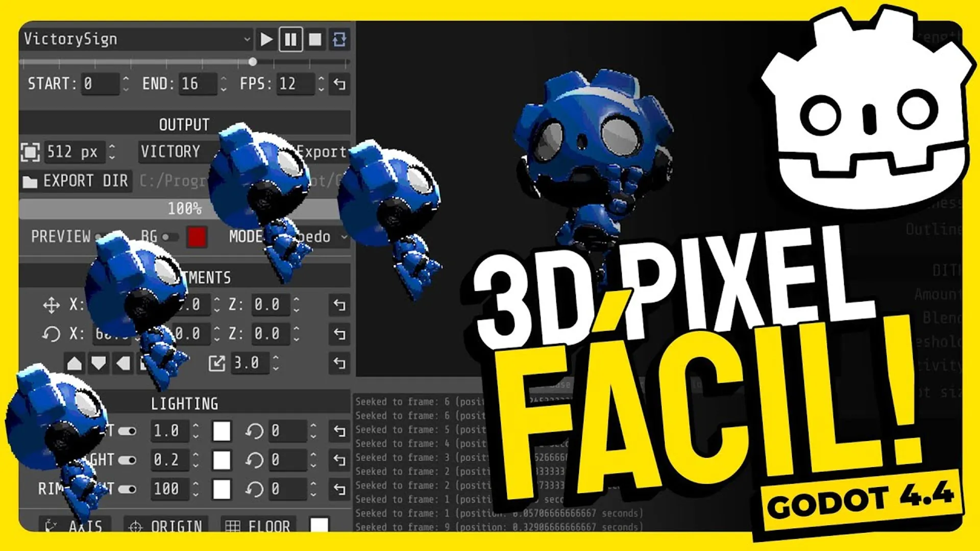The height and width of the screenshot is (551, 980).
Task: Click the 'Seeked to frame: 9' log line
Action: pyautogui.click(x=499, y=527)
